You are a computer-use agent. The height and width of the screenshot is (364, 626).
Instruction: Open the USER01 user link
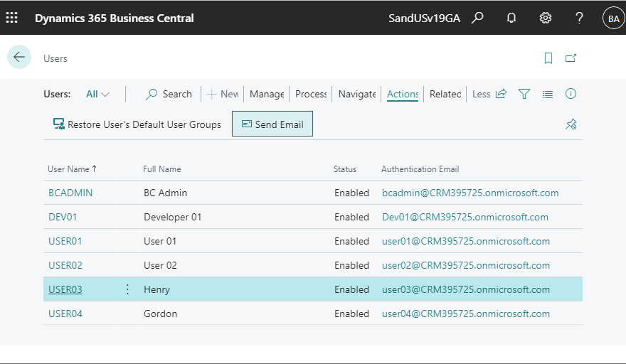(x=65, y=241)
